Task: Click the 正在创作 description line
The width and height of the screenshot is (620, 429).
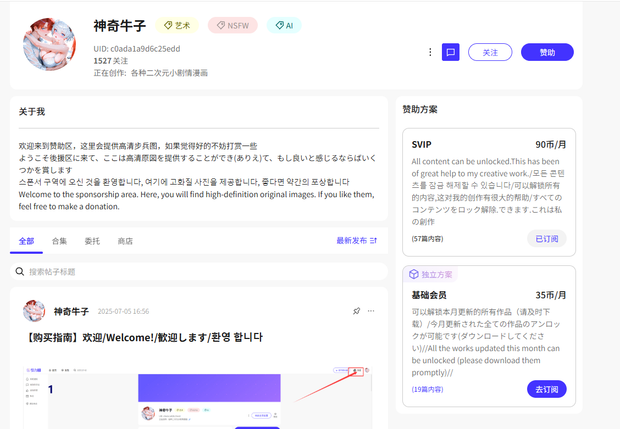Action: [x=151, y=73]
